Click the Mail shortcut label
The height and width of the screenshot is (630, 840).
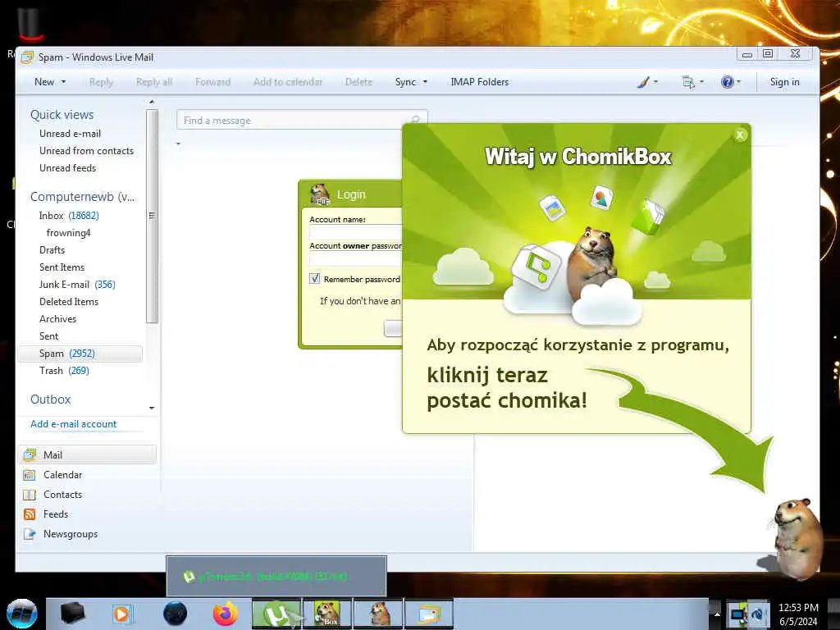53,454
